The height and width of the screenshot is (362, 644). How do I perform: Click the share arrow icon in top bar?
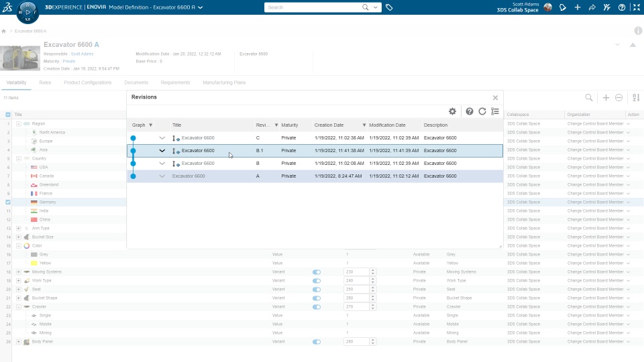click(592, 7)
